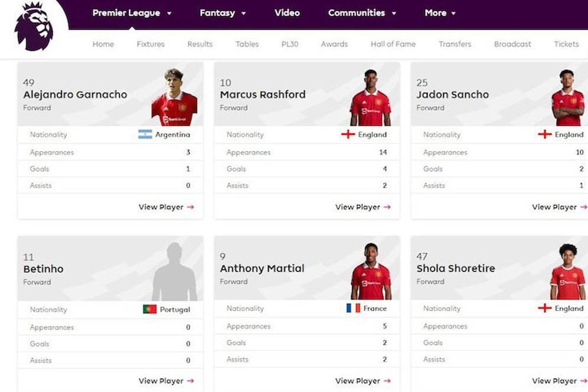Click the Premier League lion logo

point(34,26)
